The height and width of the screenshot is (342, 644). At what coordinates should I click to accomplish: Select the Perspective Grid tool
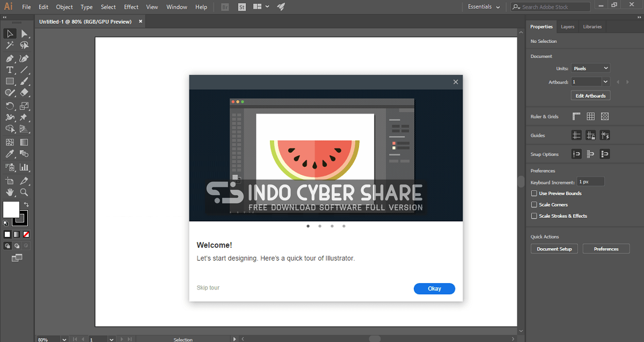[24, 129]
